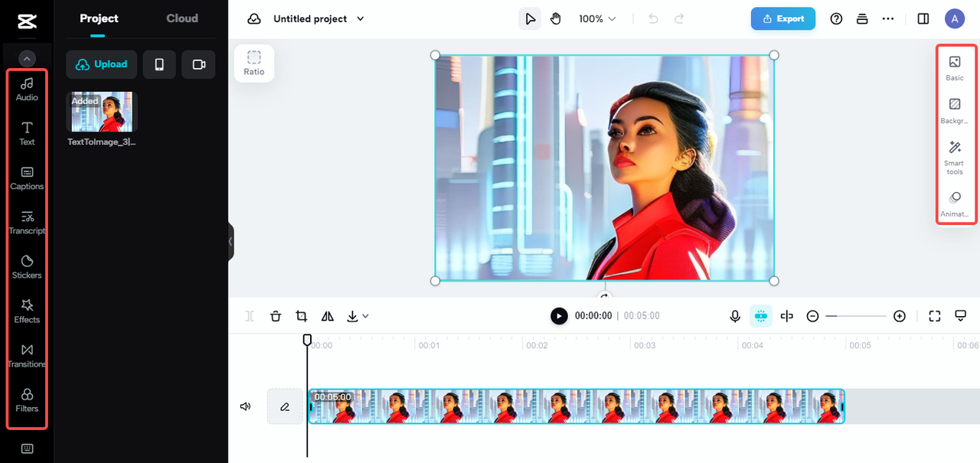Click the rotate handle below canvas
This screenshot has height=463, width=980.
tap(605, 297)
